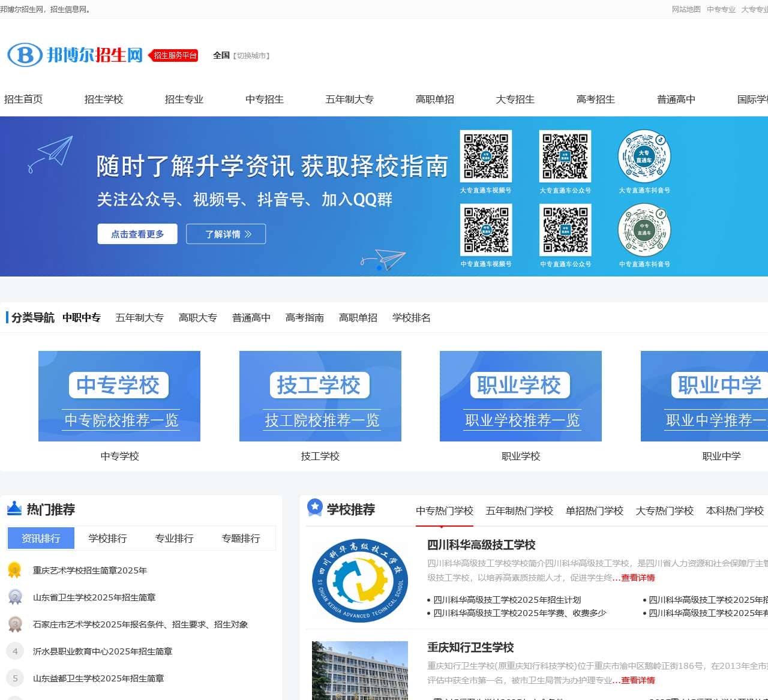Switch to the 大专热门学校 tab
This screenshot has height=700, width=768.
pyautogui.click(x=664, y=511)
